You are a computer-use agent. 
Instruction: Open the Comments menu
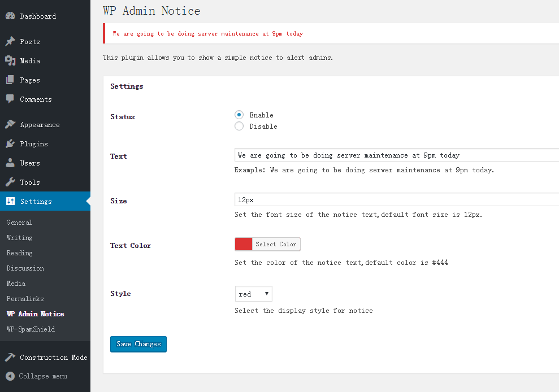pyautogui.click(x=36, y=99)
